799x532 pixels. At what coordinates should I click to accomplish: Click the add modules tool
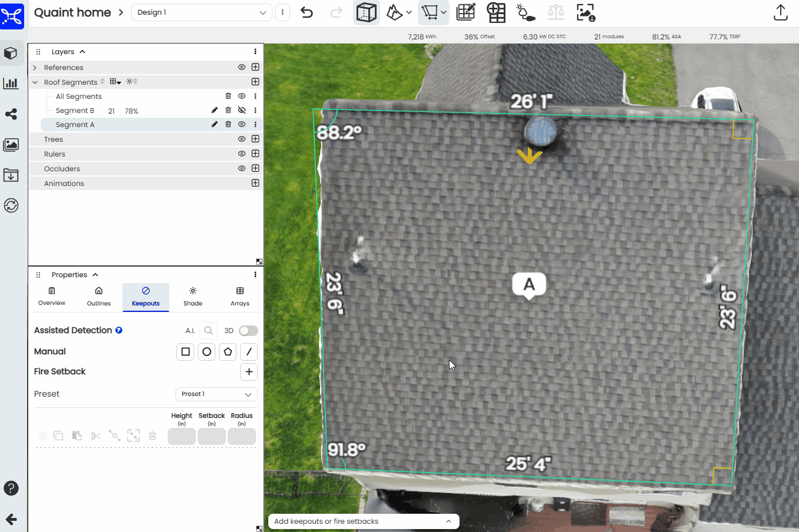[x=496, y=12]
